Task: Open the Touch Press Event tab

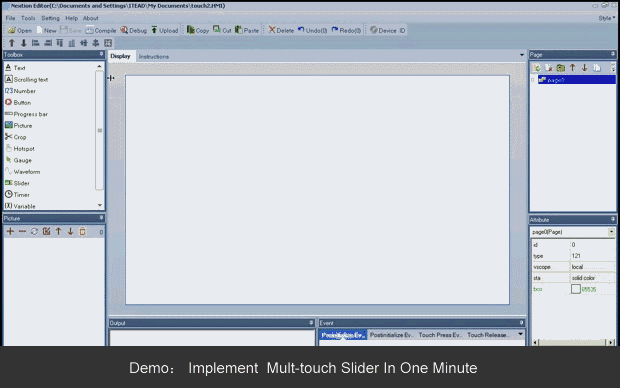Action: coord(440,335)
